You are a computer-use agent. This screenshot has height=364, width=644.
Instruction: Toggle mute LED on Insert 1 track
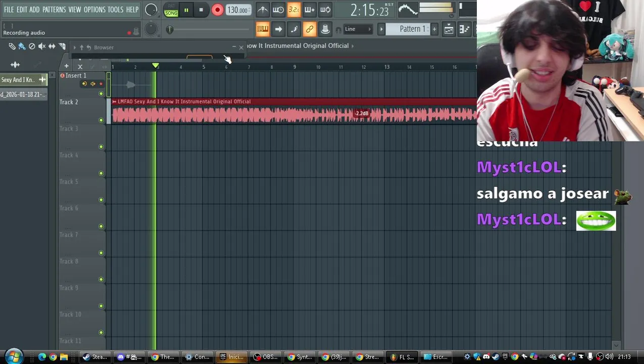pyautogui.click(x=101, y=94)
